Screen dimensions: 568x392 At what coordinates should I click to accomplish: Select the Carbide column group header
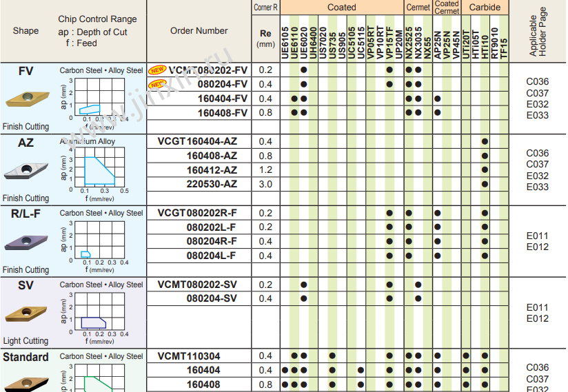tap(485, 7)
